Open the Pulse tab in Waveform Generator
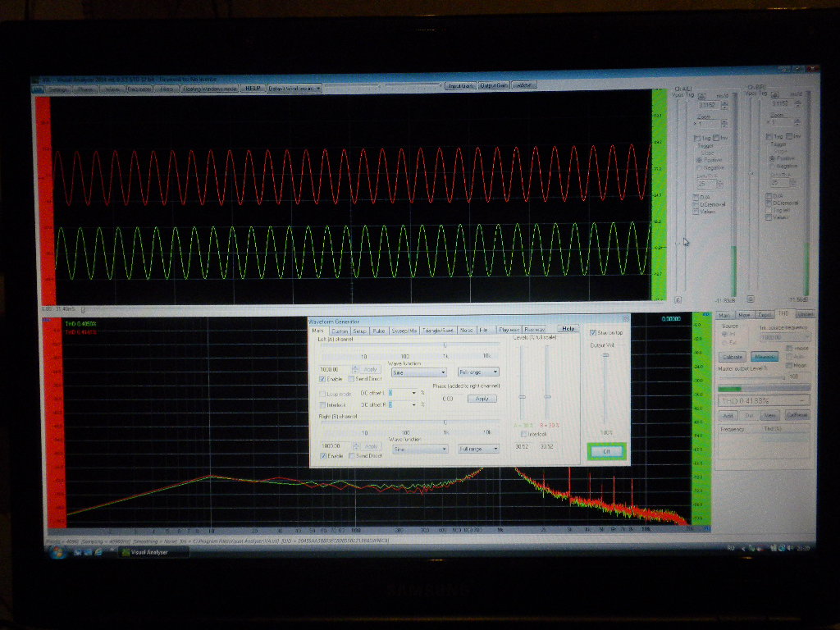The image size is (840, 630). tap(378, 331)
